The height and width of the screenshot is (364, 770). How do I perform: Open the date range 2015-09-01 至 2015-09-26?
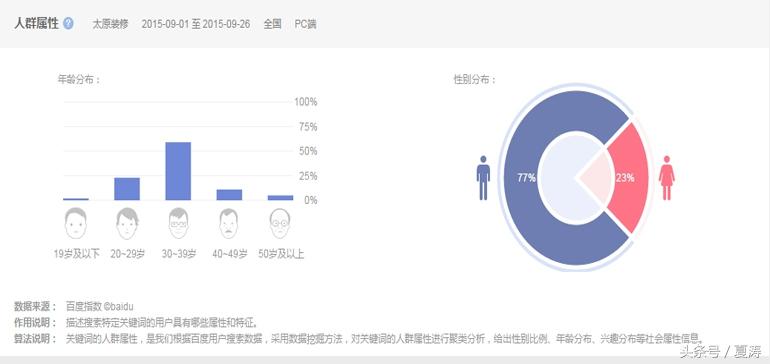point(196,24)
